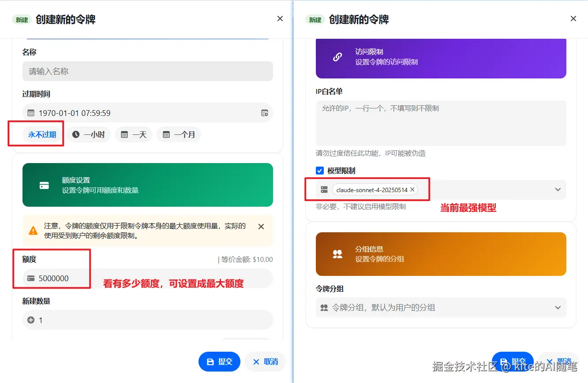Click the 新建数量 field showing 1
Image resolution: width=588 pixels, height=383 pixels.
pos(147,320)
